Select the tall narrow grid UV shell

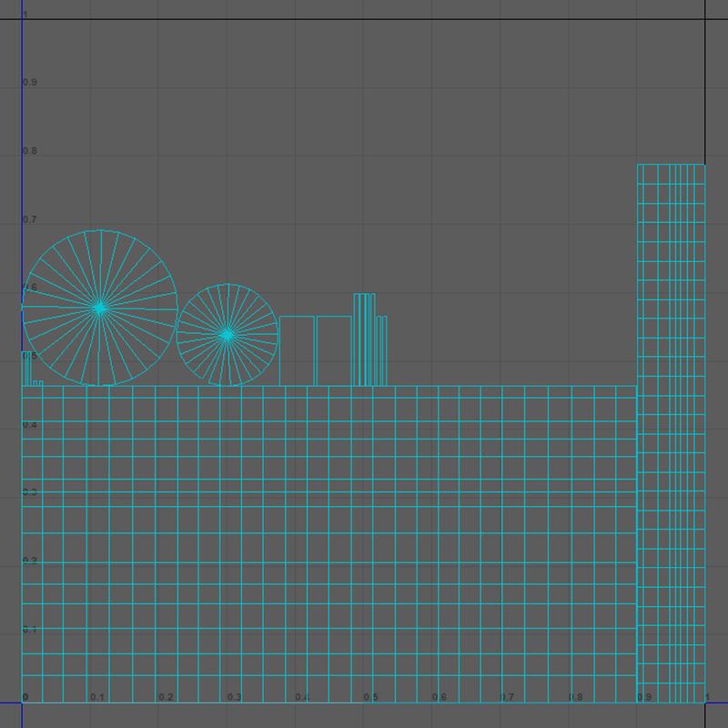[671, 433]
